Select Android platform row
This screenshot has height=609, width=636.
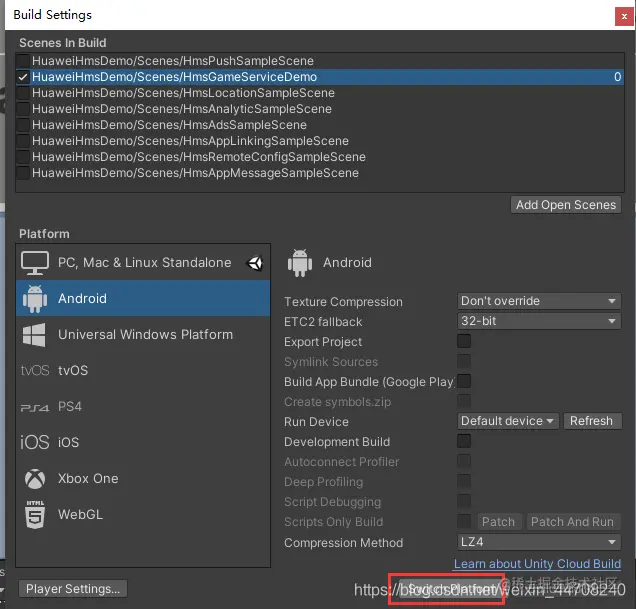tap(143, 299)
